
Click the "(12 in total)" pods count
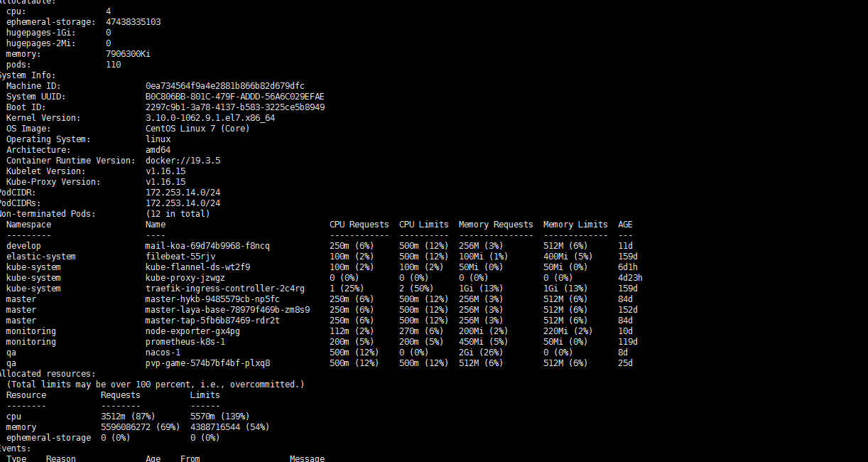click(x=178, y=214)
